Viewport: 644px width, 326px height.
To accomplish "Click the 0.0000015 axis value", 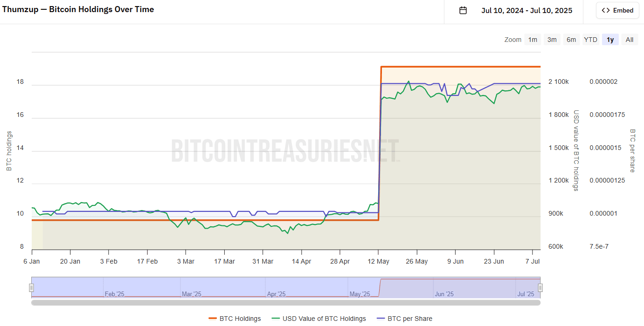I will 605,148.
